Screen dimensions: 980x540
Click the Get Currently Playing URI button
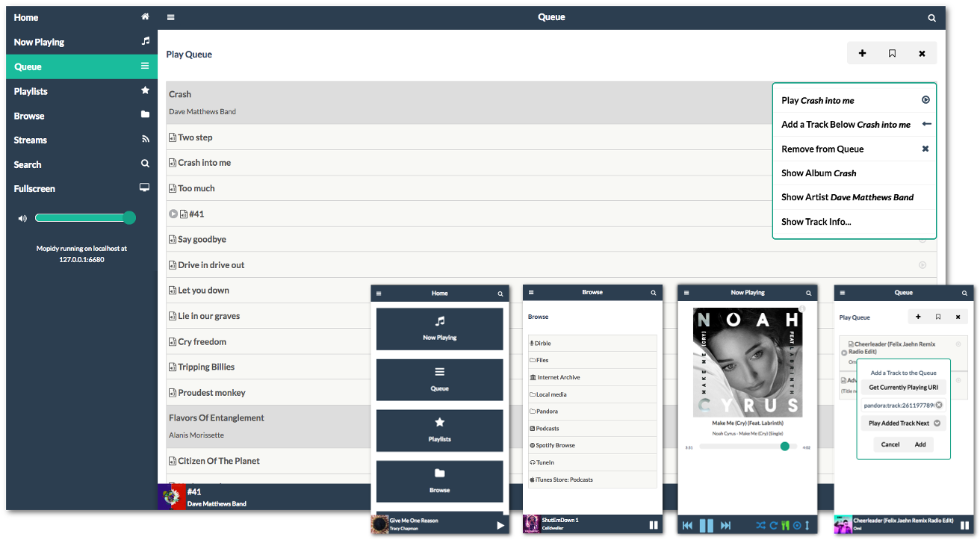904,387
